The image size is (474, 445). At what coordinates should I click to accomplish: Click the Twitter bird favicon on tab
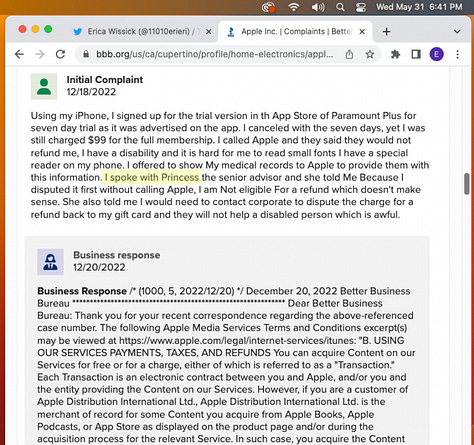(x=78, y=32)
